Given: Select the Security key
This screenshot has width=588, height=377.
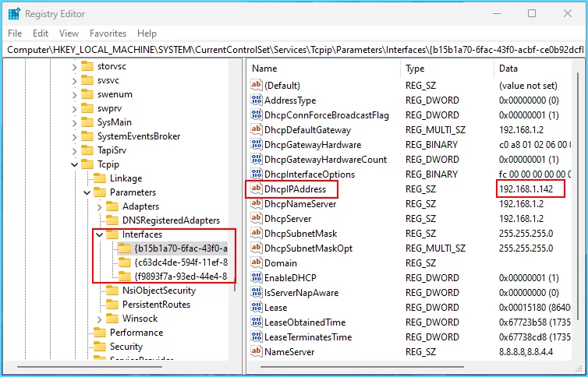Looking at the screenshot, I should click(x=126, y=347).
